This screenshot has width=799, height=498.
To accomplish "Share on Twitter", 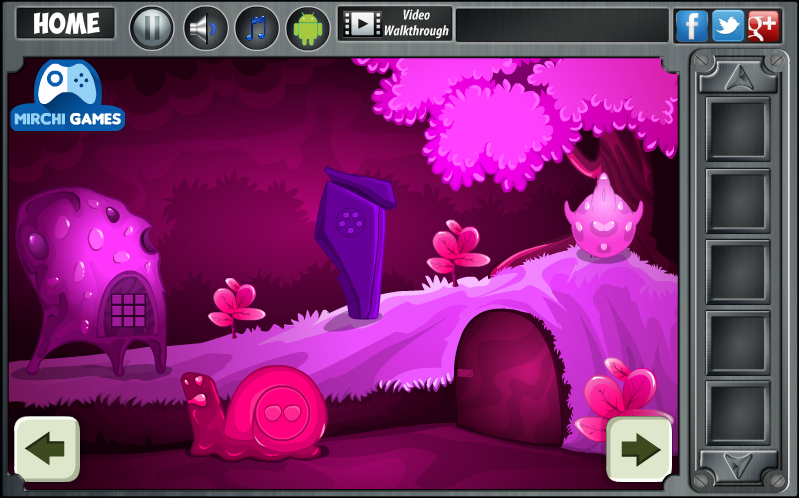I will pyautogui.click(x=728, y=25).
